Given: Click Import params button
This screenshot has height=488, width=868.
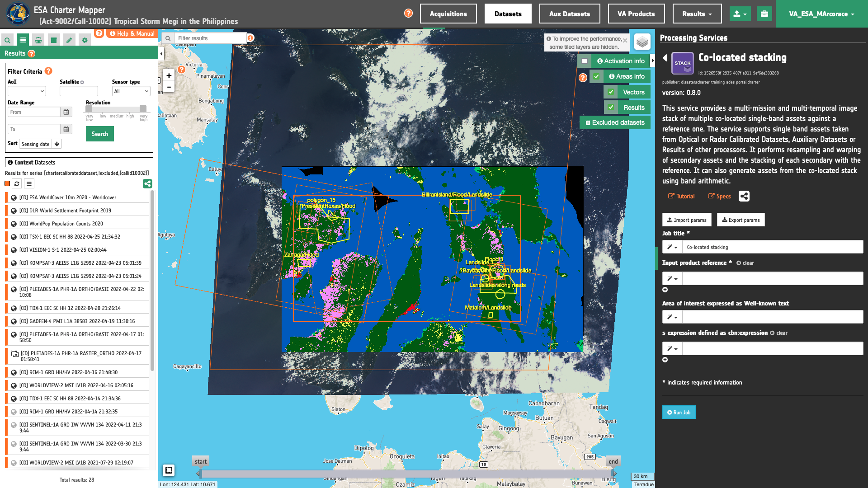Looking at the screenshot, I should (x=687, y=220).
